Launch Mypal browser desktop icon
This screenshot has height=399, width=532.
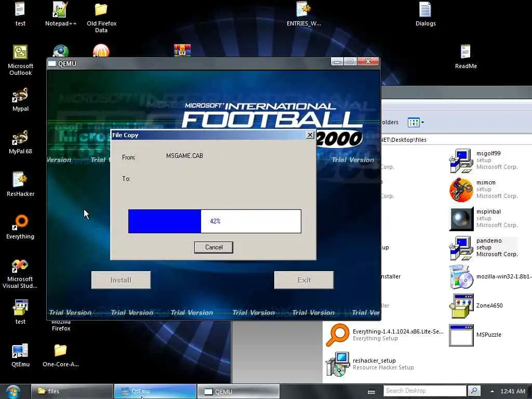pos(20,99)
